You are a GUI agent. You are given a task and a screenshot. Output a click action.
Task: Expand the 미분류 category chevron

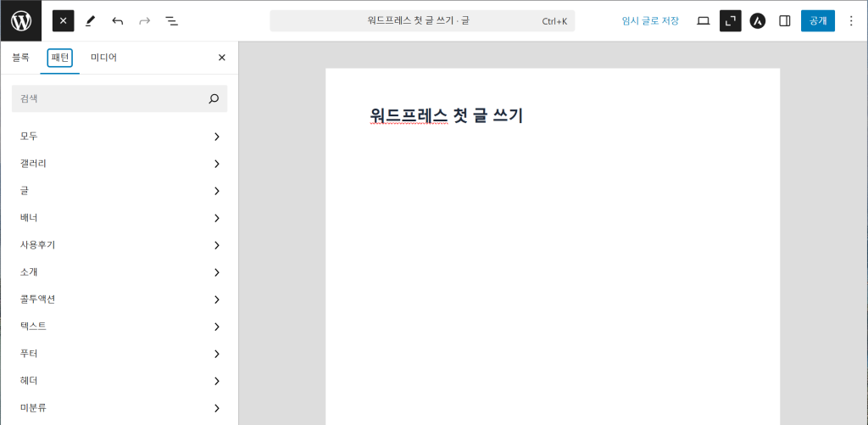click(x=217, y=408)
